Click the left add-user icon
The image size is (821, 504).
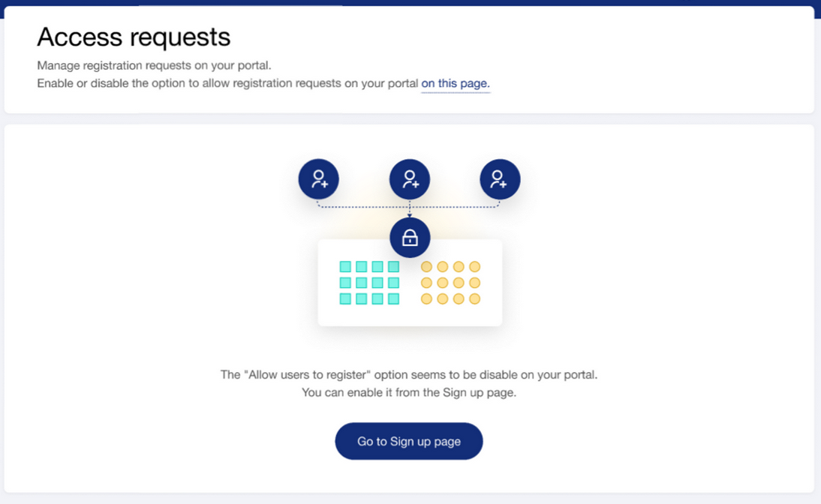[318, 179]
